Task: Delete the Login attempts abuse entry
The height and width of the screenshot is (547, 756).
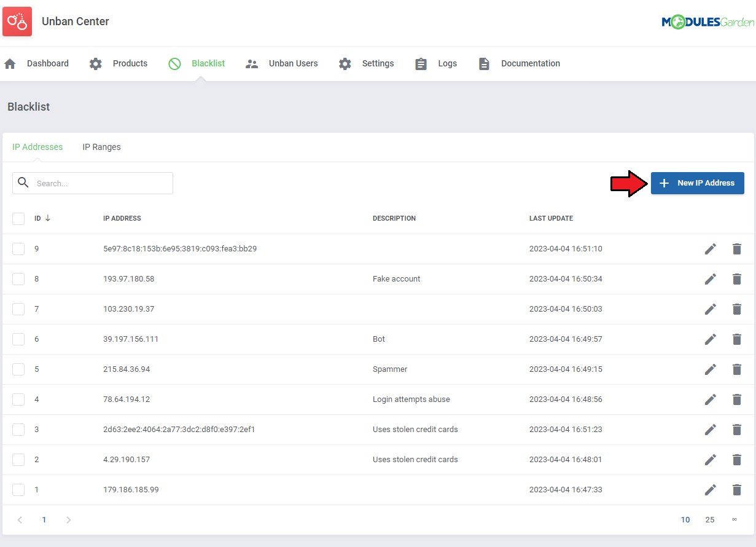Action: point(737,399)
